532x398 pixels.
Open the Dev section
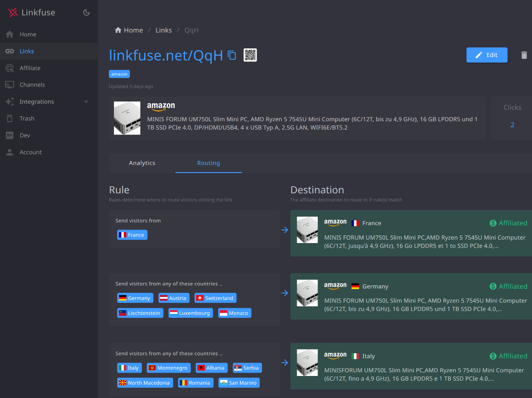click(25, 135)
